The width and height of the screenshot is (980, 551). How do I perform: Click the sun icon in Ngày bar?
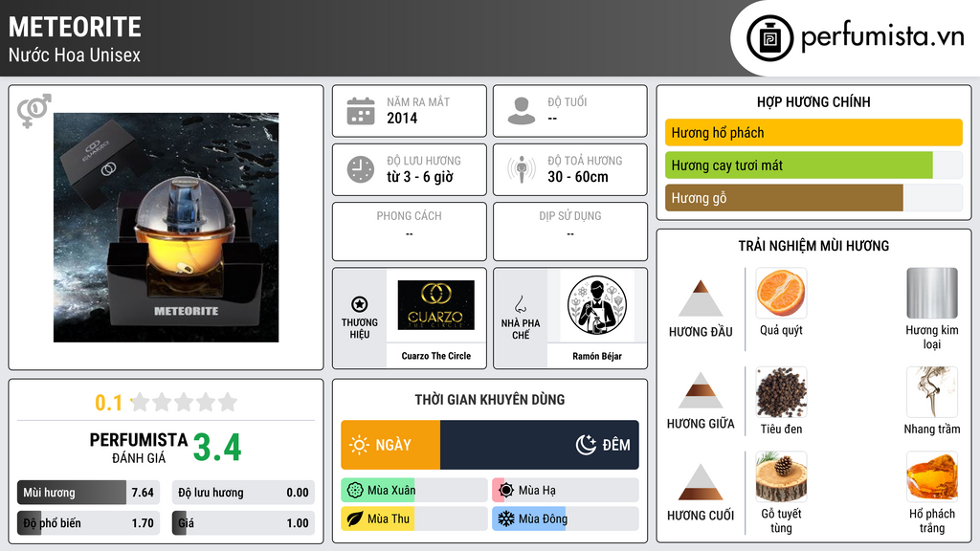(x=360, y=445)
